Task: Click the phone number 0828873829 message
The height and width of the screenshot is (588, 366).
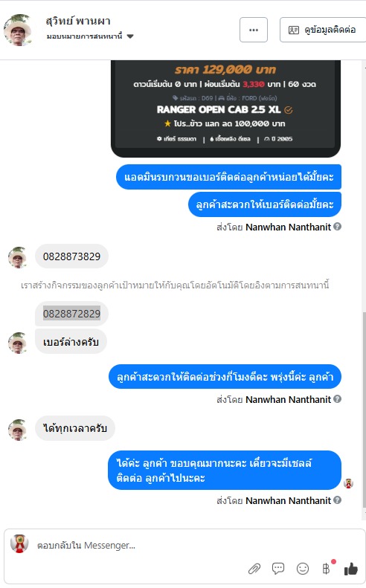Action: pyautogui.click(x=71, y=256)
